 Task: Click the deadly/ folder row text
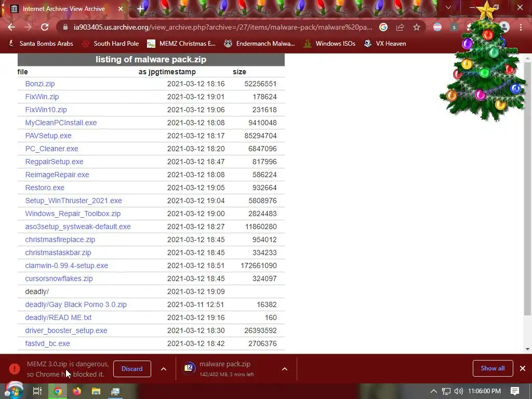37,291
